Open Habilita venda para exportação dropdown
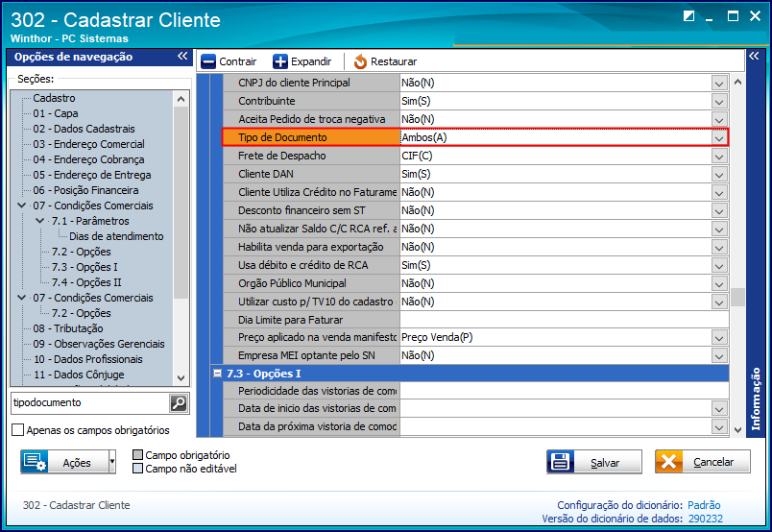The image size is (772, 532). (x=719, y=248)
